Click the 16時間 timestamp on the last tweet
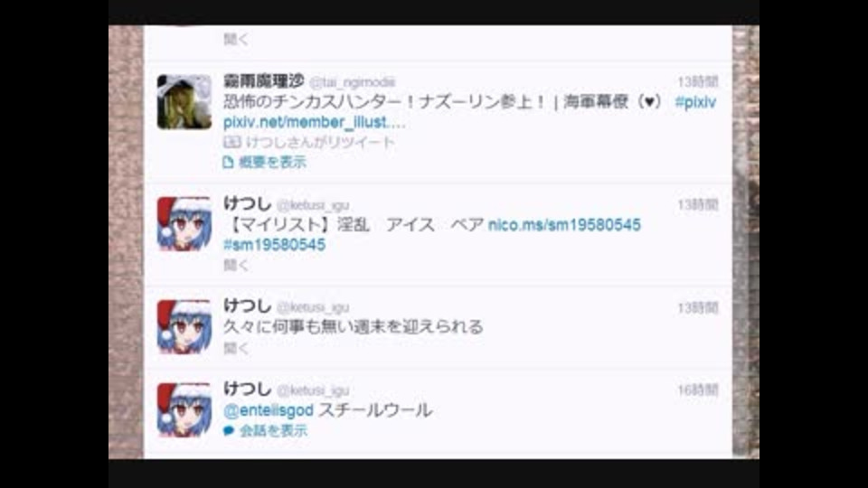 [697, 390]
